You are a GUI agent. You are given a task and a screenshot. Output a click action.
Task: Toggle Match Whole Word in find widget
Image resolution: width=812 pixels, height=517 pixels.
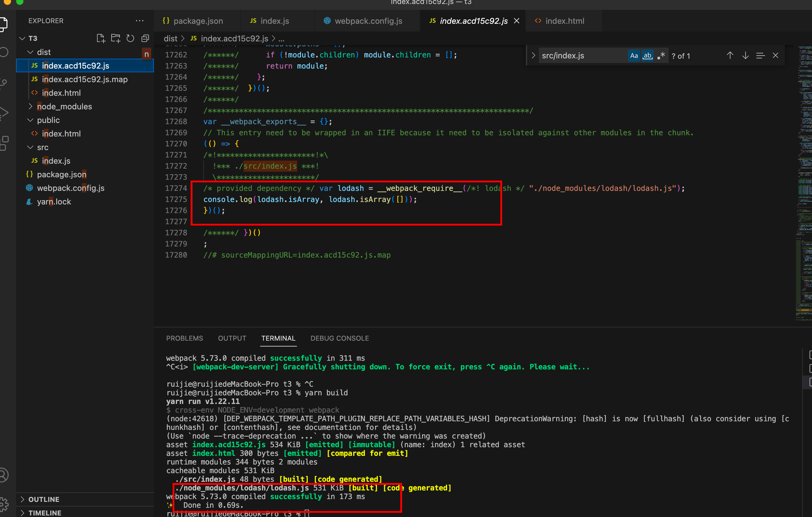pos(647,56)
